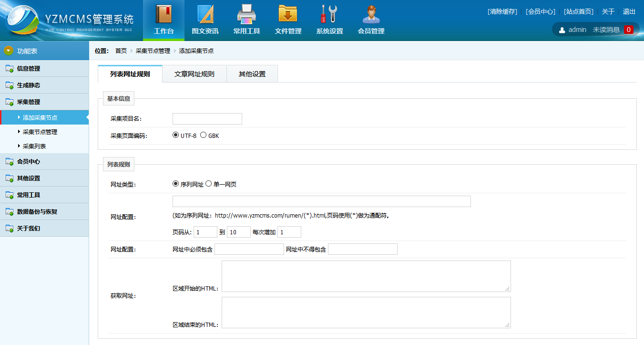Click the 清除缓存 link
Viewport: 644px width, 345px height.
(502, 11)
